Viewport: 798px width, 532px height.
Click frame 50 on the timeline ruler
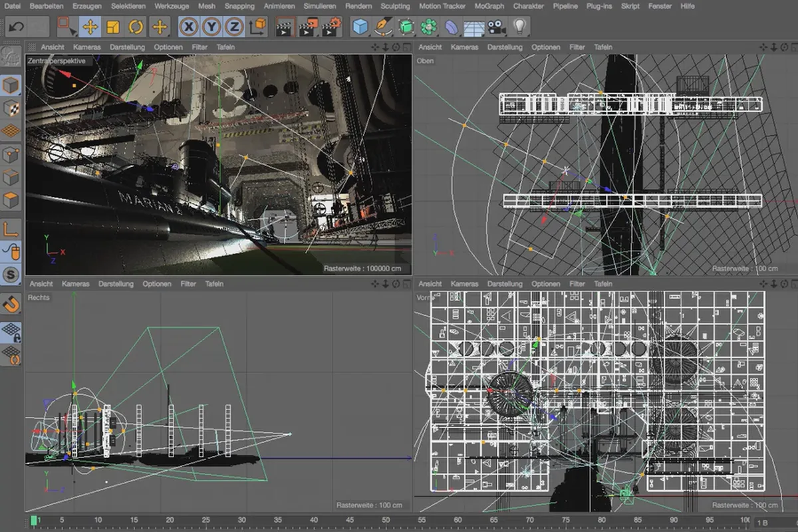(x=386, y=520)
